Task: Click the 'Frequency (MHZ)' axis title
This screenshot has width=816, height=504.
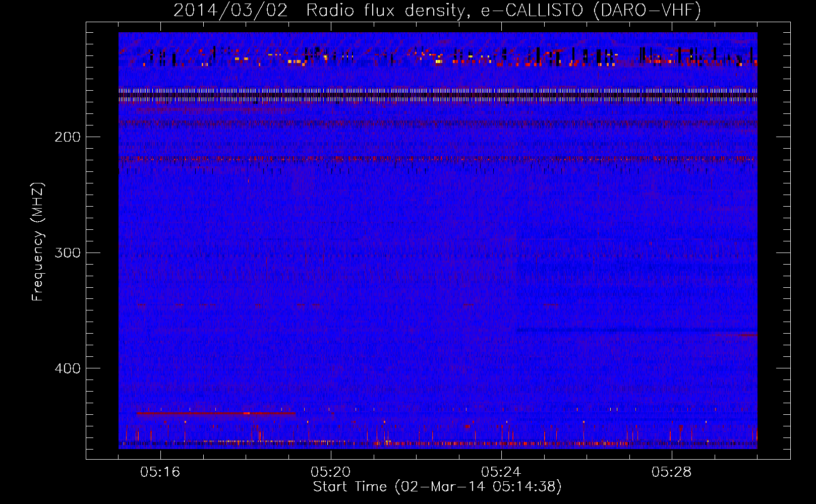Action: (38, 241)
